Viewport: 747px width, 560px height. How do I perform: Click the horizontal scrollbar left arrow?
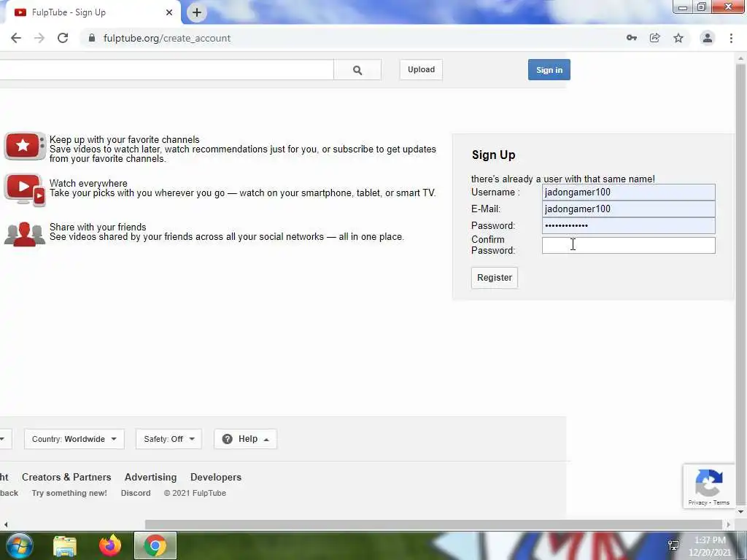point(6,524)
